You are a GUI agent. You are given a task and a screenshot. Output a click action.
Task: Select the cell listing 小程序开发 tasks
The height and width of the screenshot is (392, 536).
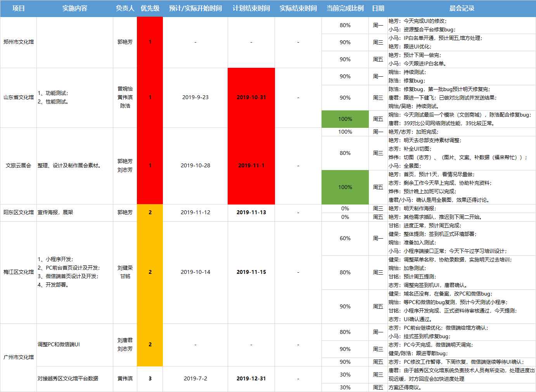[75, 272]
